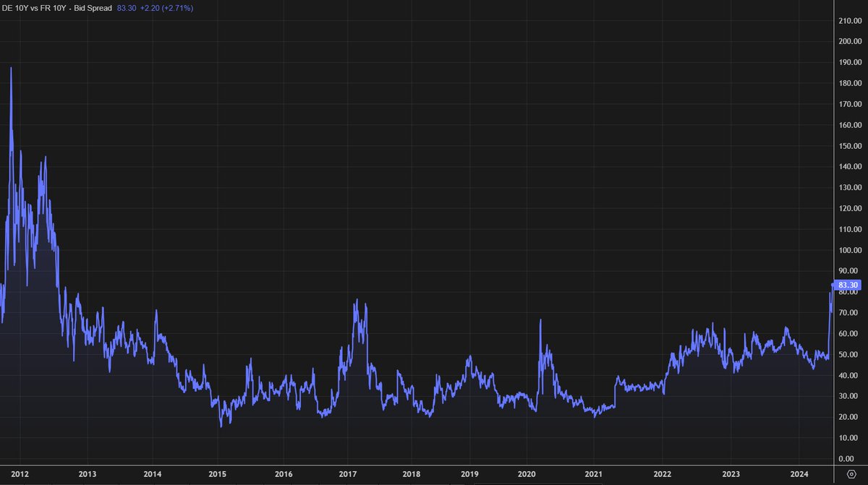
Task: Click the 120.00 price axis label
Action: [848, 208]
